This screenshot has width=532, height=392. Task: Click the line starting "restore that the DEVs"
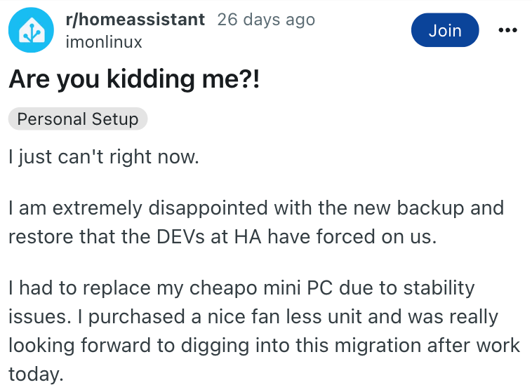(222, 236)
